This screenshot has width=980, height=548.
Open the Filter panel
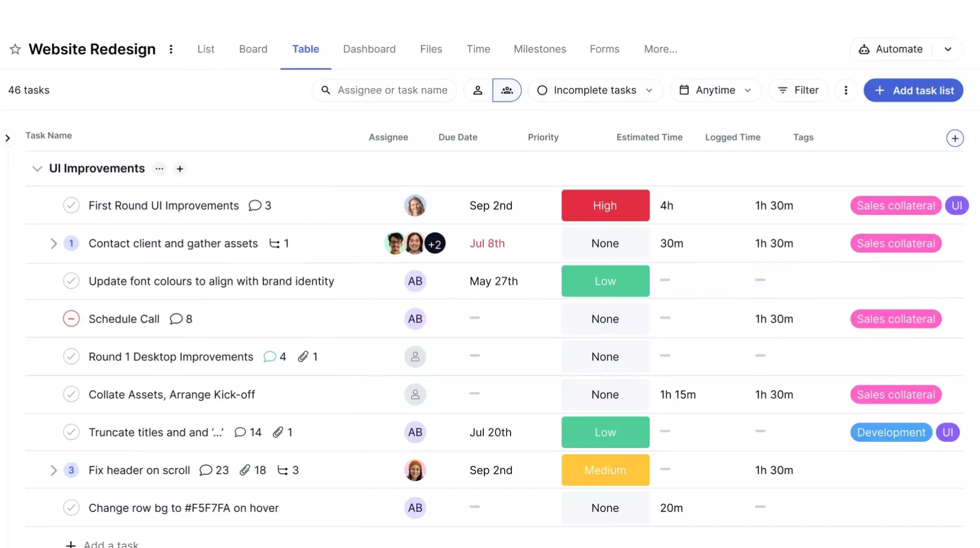tap(798, 90)
